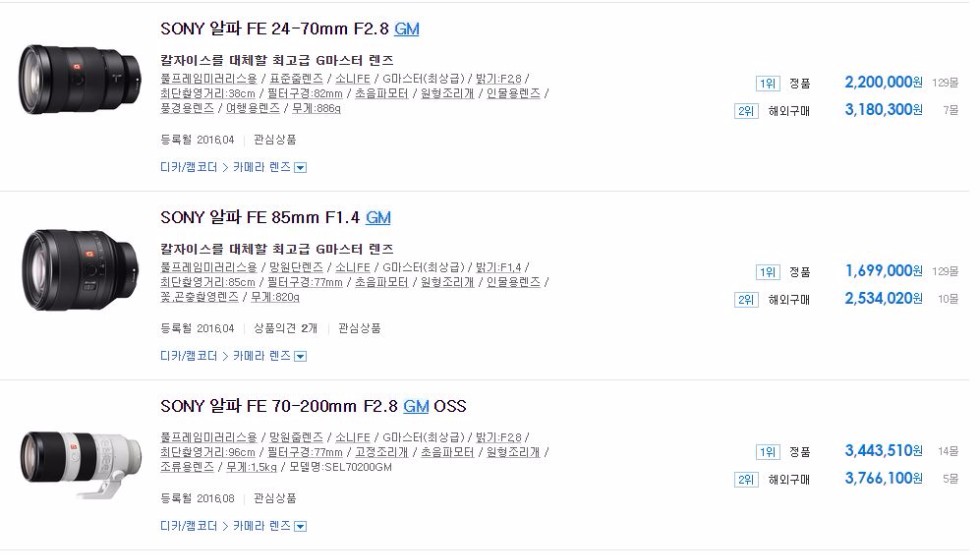Screen dimensions: 980x555
Task: Open SONY 알파 FE 24-70mm F2.8 GM title
Action: (x=289, y=29)
